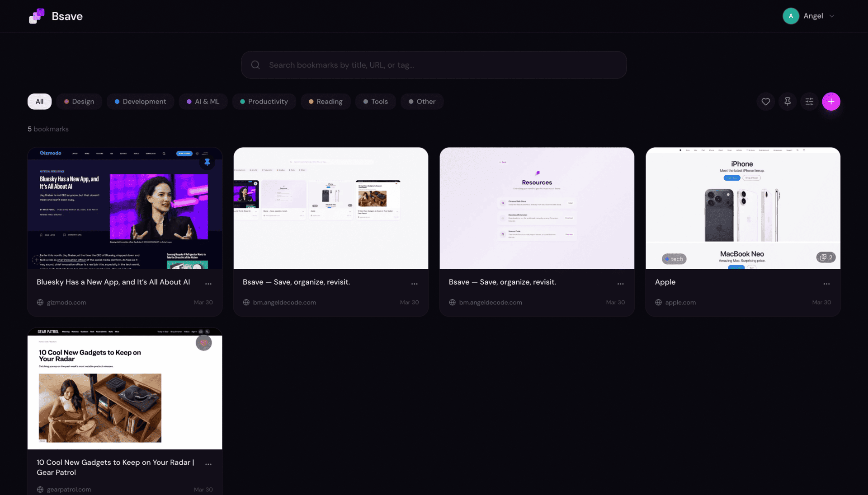Toggle the favorites heart filter
Viewport: 868px width, 495px height.
pos(765,102)
